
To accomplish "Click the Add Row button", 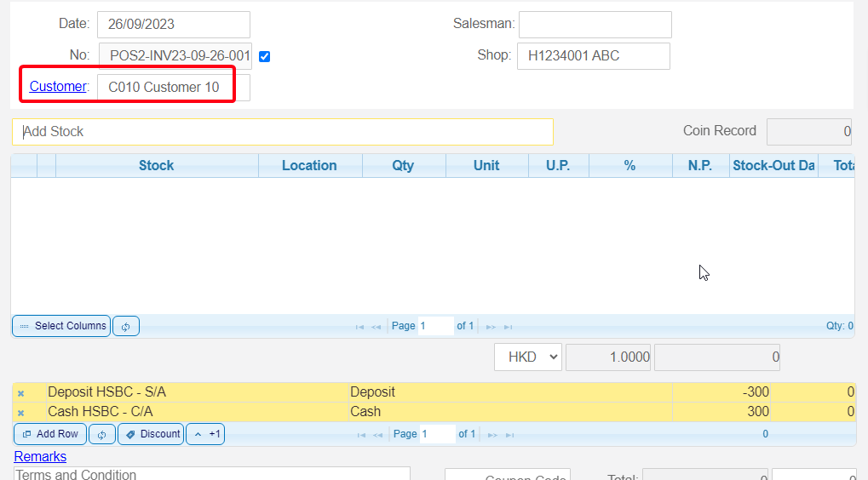I will point(50,434).
